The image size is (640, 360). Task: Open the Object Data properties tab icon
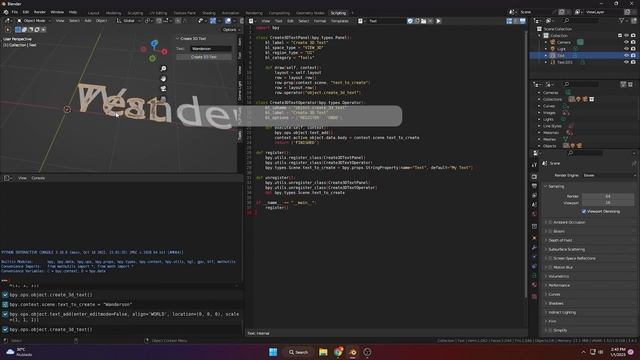click(534, 276)
